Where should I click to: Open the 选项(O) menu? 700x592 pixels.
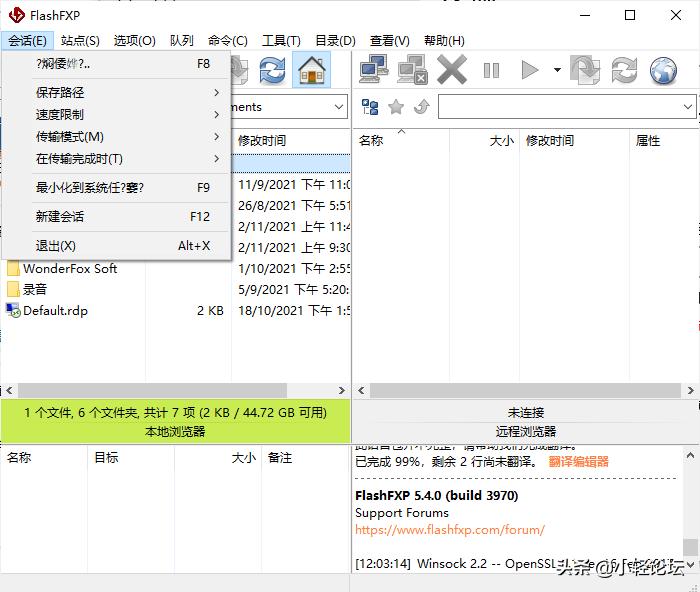click(134, 41)
